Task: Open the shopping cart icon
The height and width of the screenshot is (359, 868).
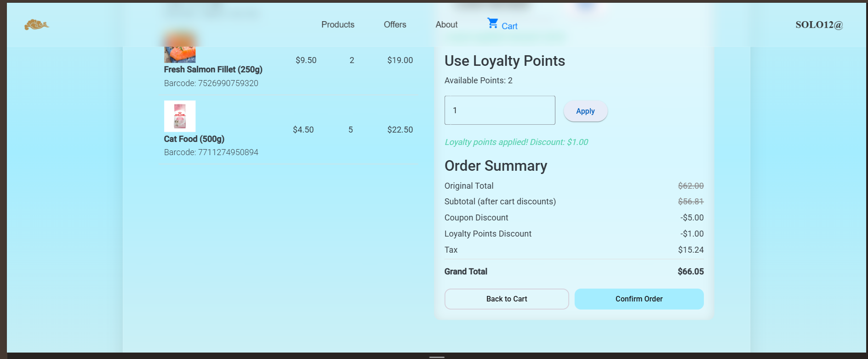Action: click(x=492, y=23)
